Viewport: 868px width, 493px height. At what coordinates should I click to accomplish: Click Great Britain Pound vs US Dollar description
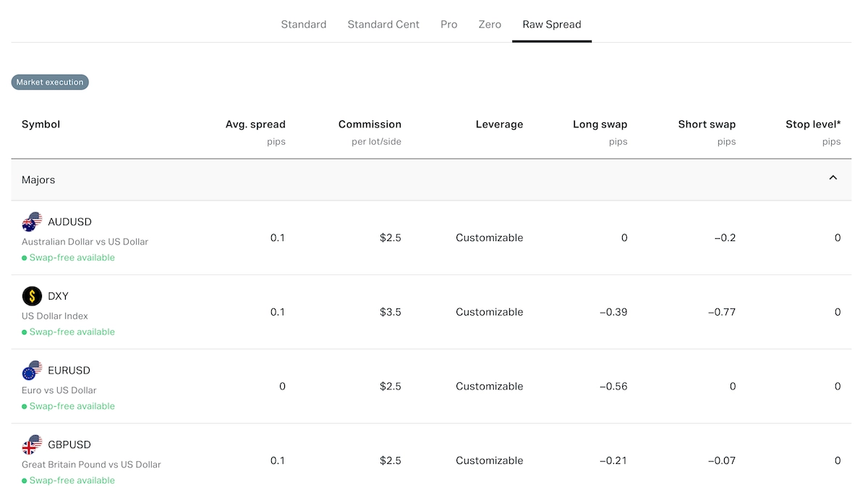click(x=91, y=465)
